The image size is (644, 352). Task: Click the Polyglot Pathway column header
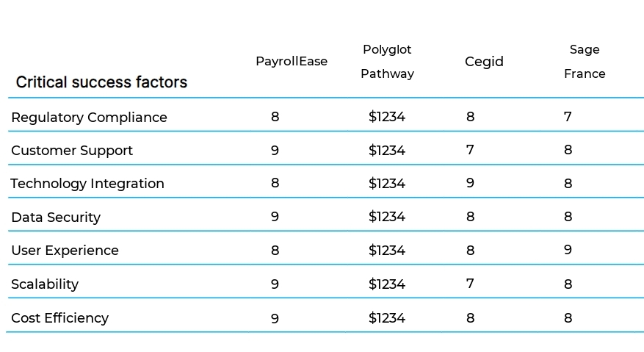click(x=387, y=62)
